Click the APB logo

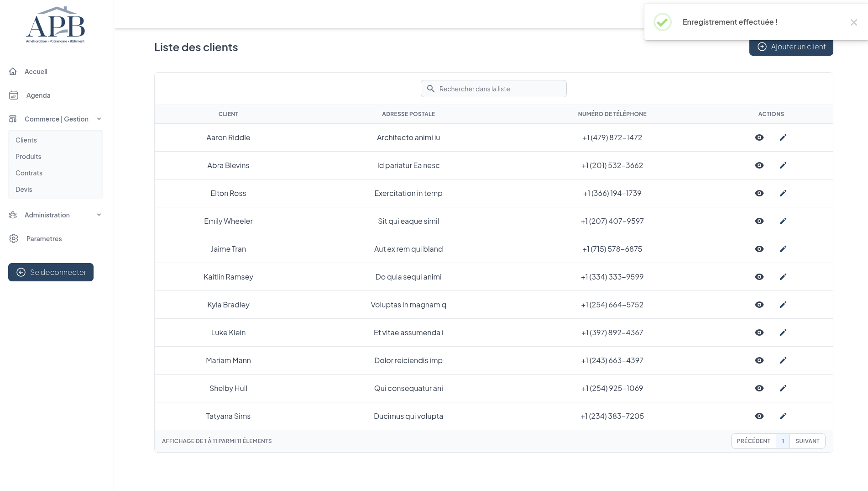(x=55, y=25)
